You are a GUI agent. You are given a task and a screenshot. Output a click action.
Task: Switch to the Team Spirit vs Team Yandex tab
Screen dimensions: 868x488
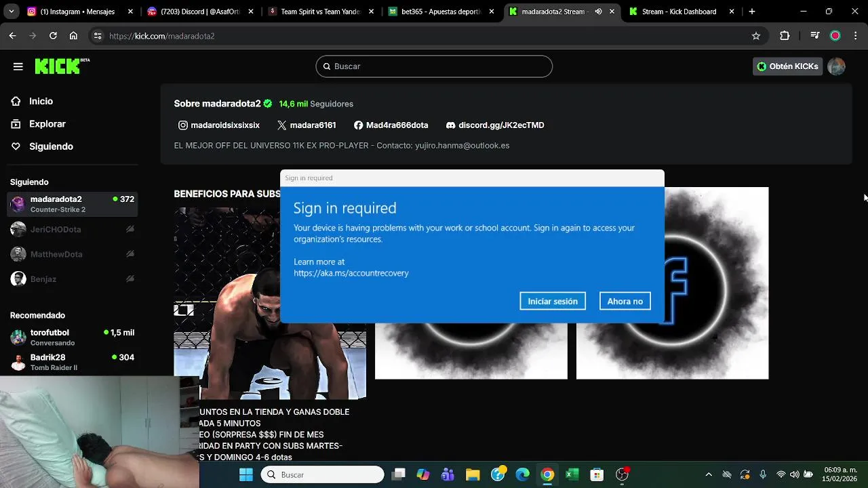pos(319,12)
